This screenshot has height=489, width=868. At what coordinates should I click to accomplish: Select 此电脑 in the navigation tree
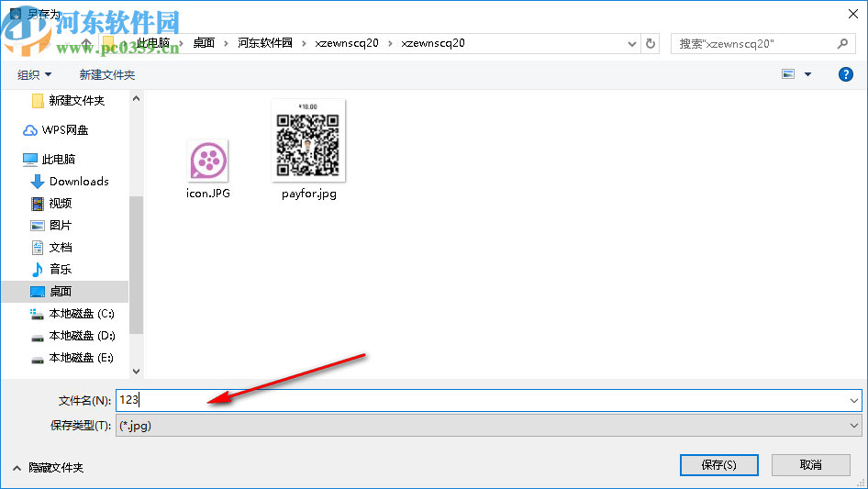(59, 160)
